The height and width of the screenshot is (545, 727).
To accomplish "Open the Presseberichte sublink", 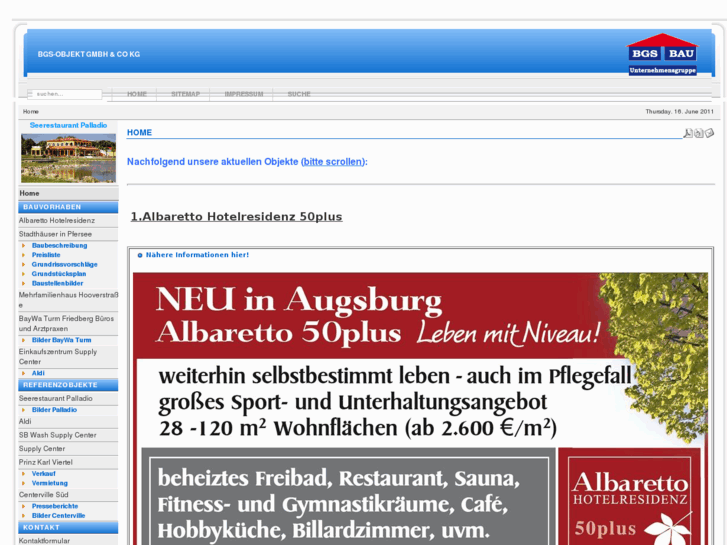I will [55, 506].
